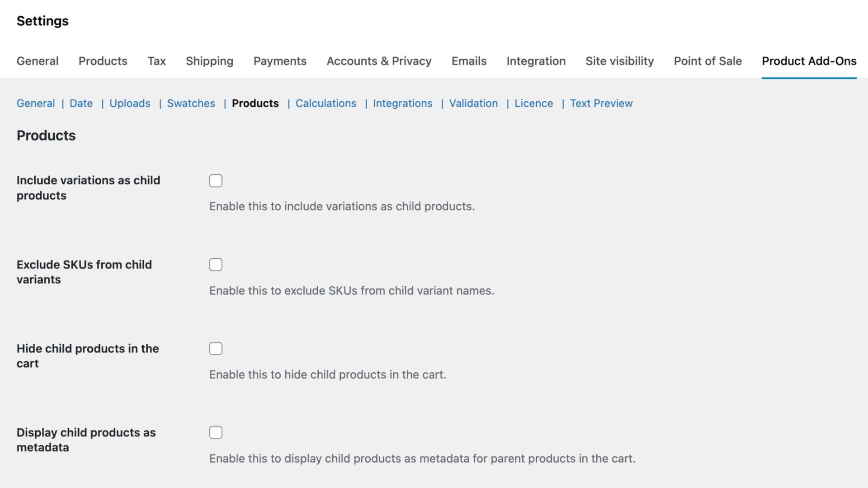
Task: Open the Accounts & Privacy tab
Action: [x=379, y=61]
